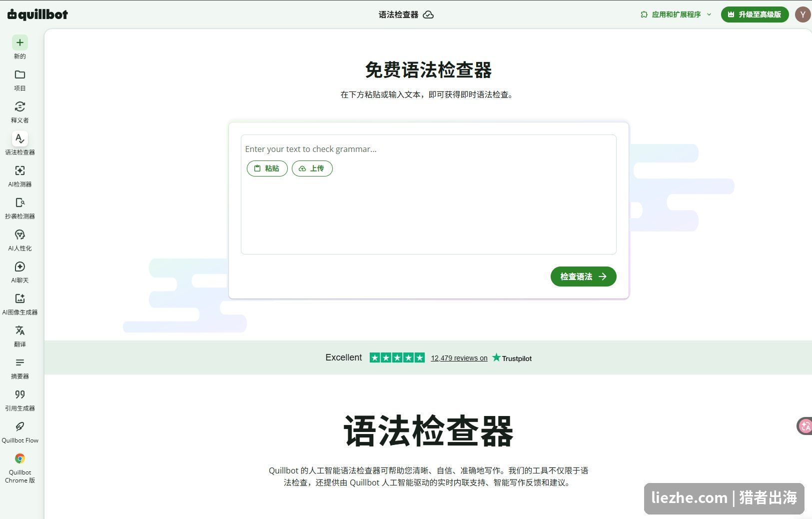Screen dimensions: 812x519
Task: Open the AI人性化 sidebar icon
Action: 20,234
